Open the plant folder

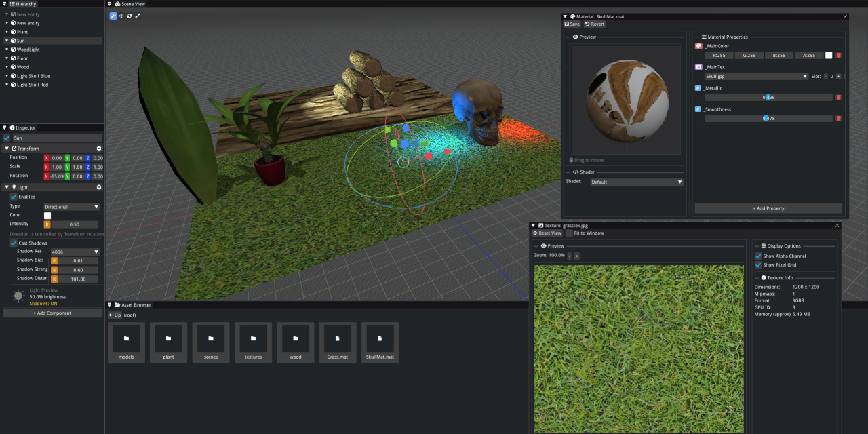pos(168,342)
